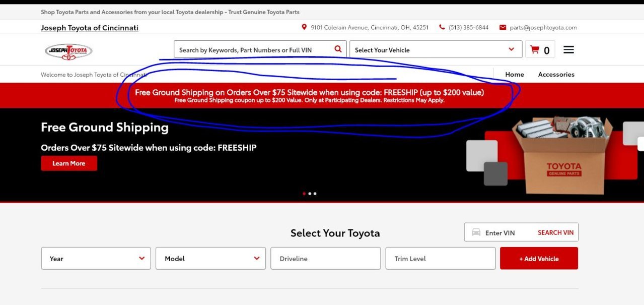Click the parts@josephtoyota.com email address

click(543, 27)
